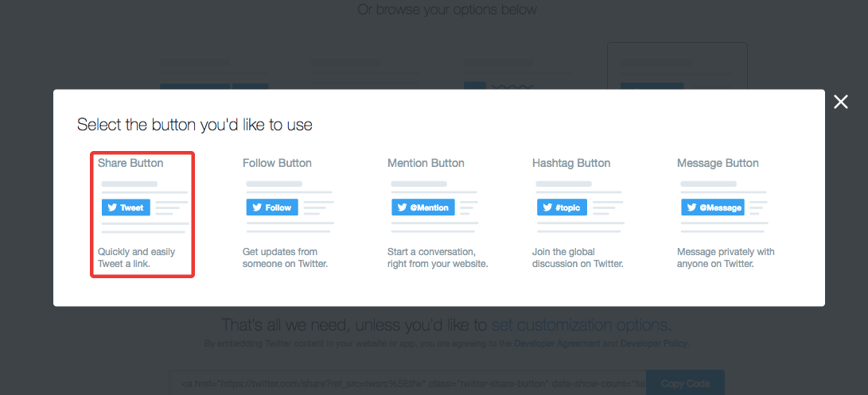
Task: Click the blue @Mention button preview
Action: coord(422,207)
